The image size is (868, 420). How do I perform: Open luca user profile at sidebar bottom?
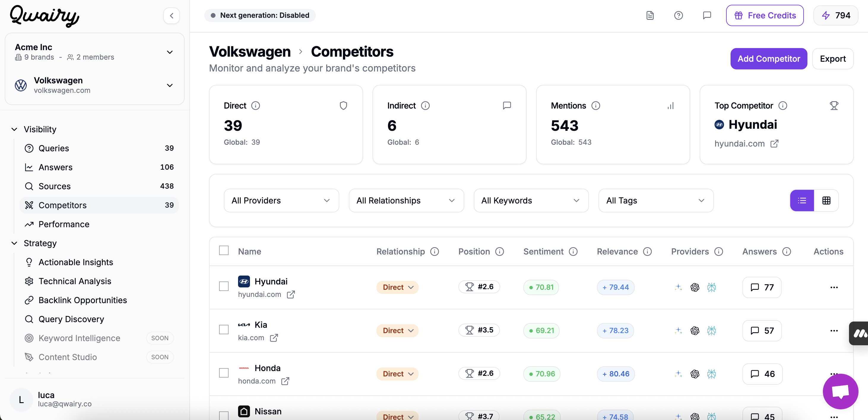pos(94,400)
